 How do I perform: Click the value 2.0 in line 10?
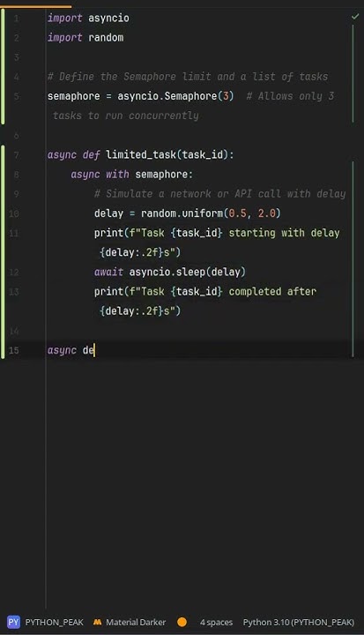[267, 213]
